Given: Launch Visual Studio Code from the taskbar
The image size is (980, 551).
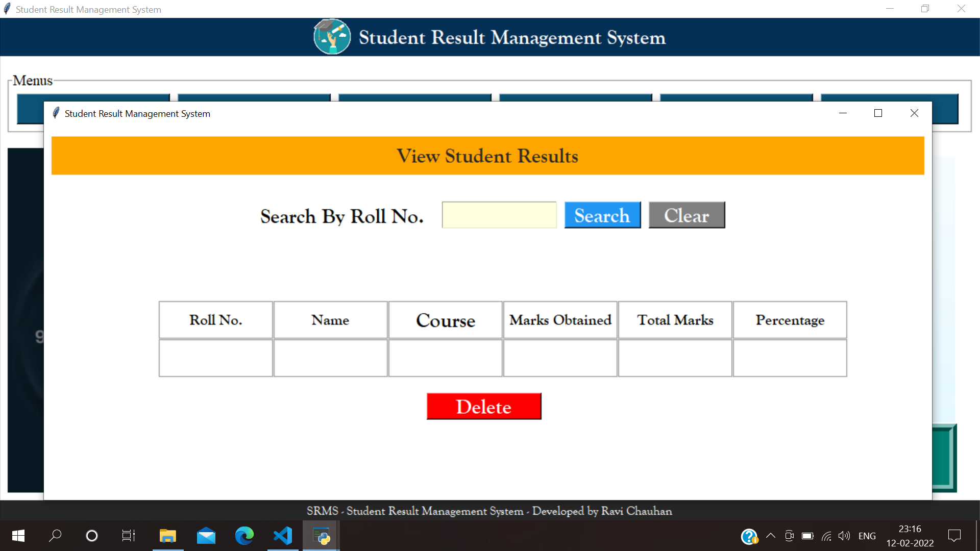Looking at the screenshot, I should (282, 536).
